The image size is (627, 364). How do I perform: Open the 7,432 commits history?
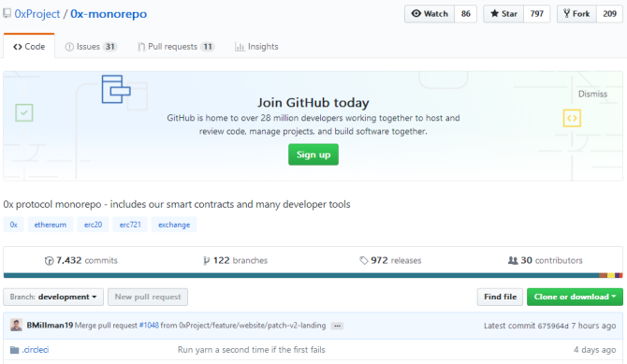tap(81, 260)
